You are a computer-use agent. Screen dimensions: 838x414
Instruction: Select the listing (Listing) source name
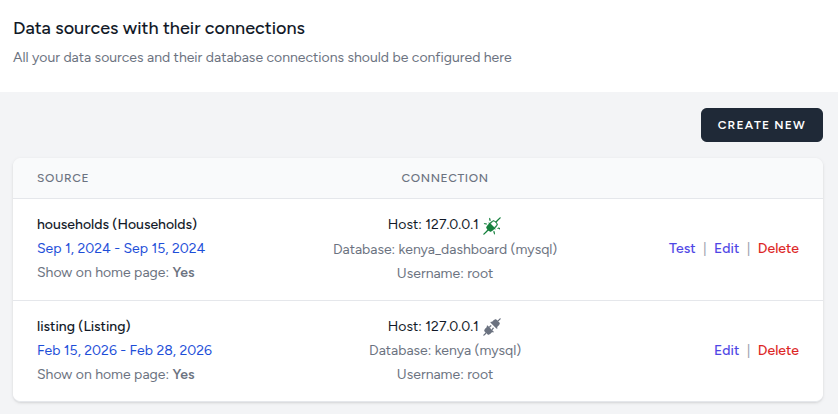[x=84, y=326]
